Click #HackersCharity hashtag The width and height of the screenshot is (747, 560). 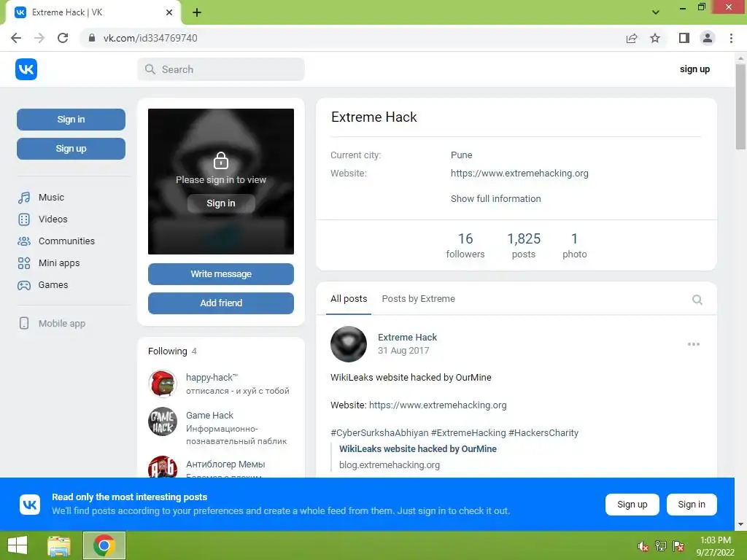[x=543, y=433]
